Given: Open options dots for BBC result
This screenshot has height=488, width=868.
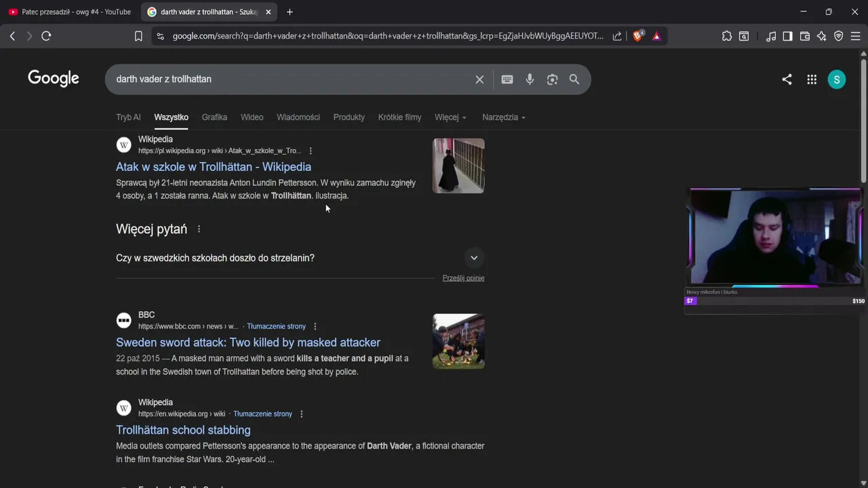Looking at the screenshot, I should 315,326.
